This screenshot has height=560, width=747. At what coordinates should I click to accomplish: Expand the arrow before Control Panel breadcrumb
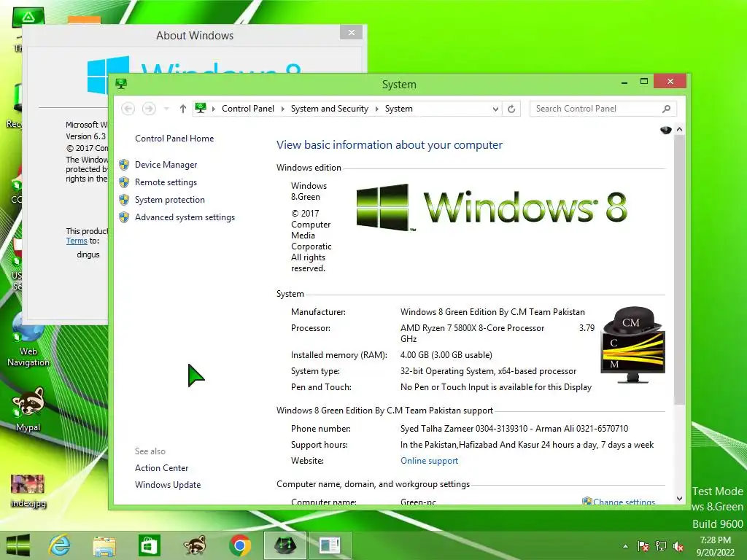tap(213, 109)
